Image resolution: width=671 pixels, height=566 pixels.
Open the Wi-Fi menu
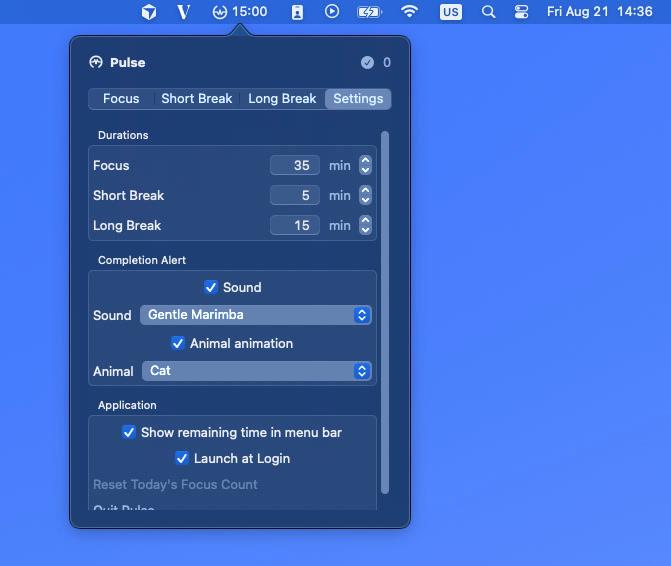pos(410,11)
